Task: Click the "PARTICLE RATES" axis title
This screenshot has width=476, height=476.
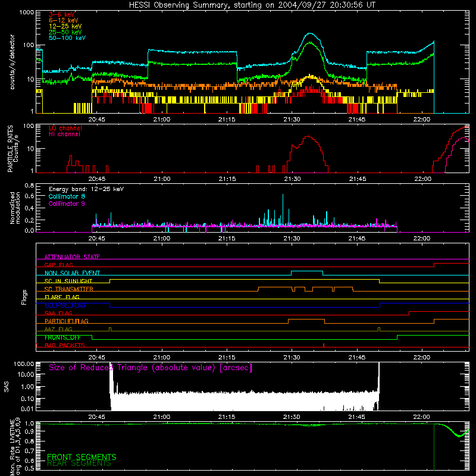Action: point(10,148)
